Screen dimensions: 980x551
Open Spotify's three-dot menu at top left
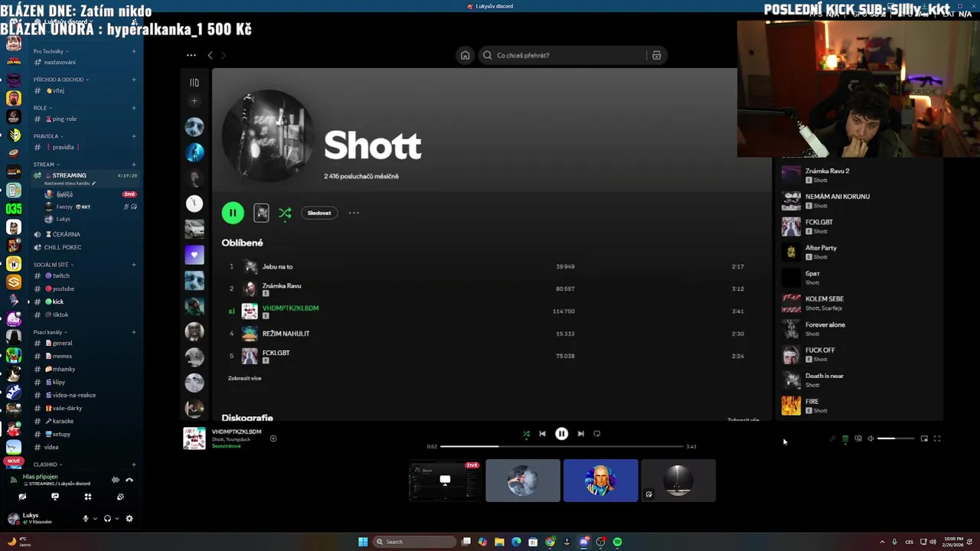tap(191, 55)
